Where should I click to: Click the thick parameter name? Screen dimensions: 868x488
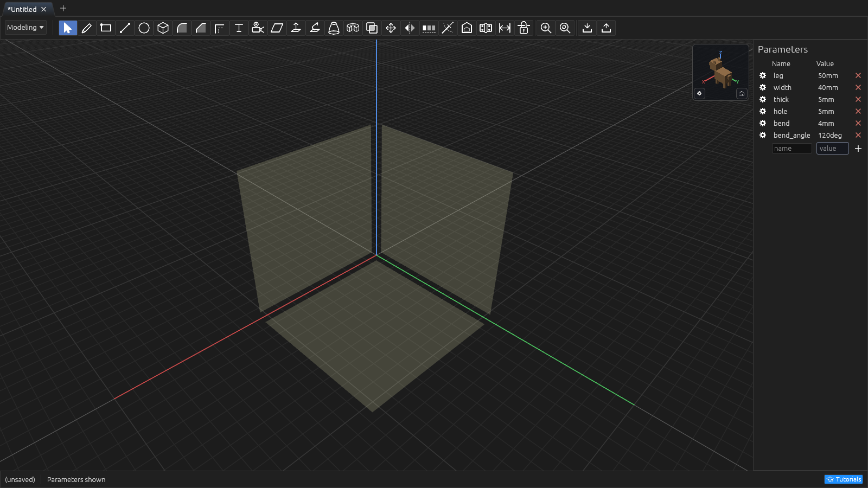point(781,100)
